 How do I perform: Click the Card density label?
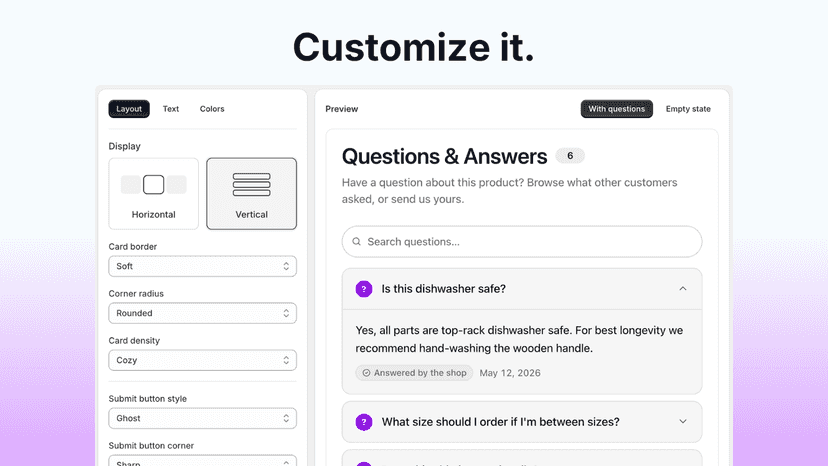(134, 341)
